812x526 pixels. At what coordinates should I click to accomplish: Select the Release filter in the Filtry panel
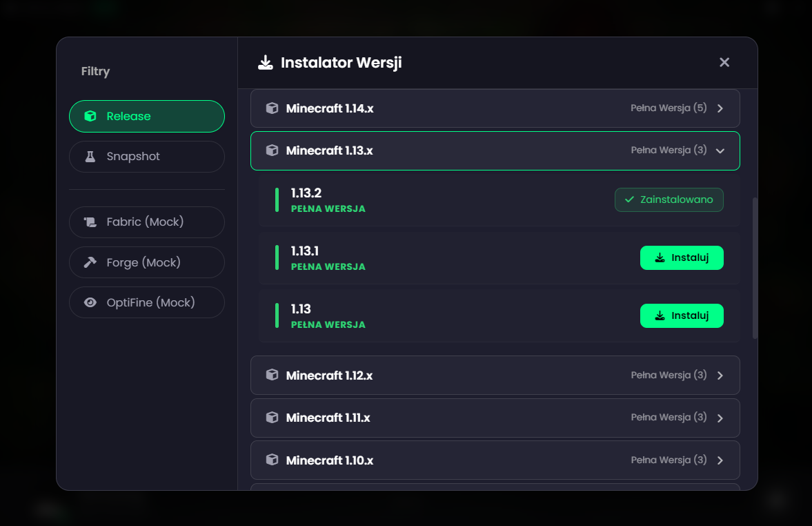[146, 116]
